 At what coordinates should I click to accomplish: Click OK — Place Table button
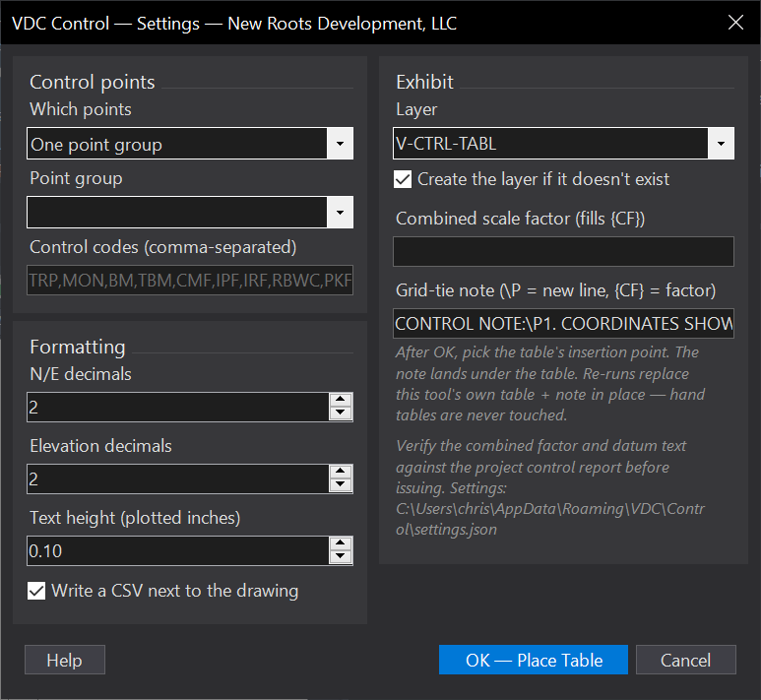(534, 660)
